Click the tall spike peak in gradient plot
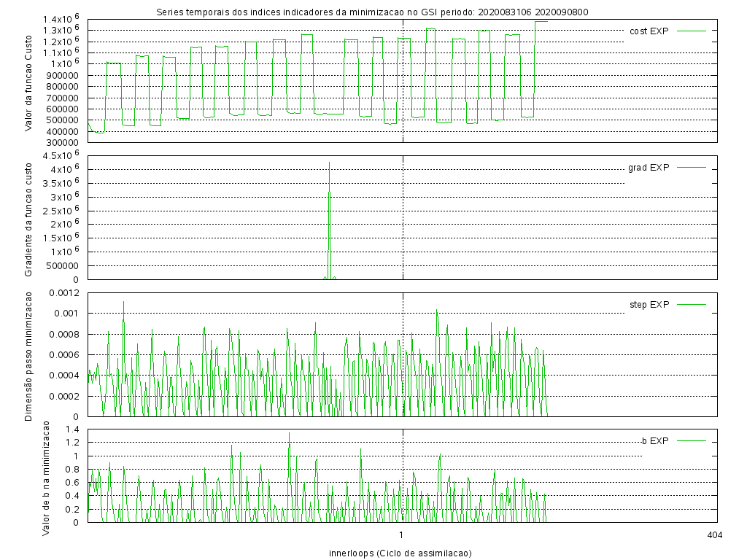The image size is (747, 560). [x=329, y=163]
